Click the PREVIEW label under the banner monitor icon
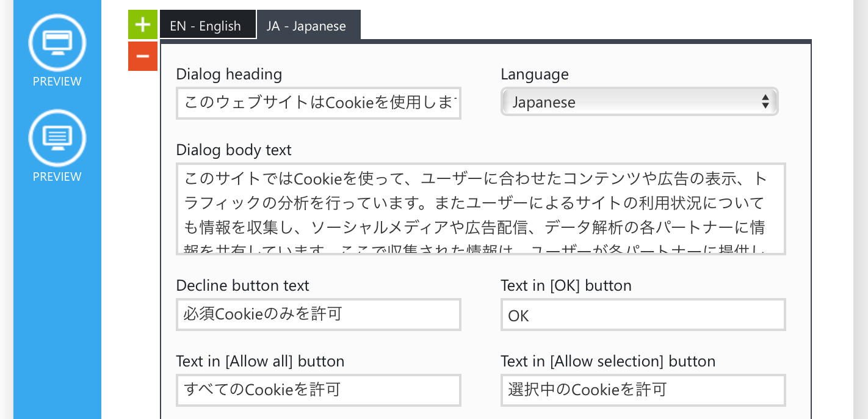The image size is (868, 419). point(57,82)
